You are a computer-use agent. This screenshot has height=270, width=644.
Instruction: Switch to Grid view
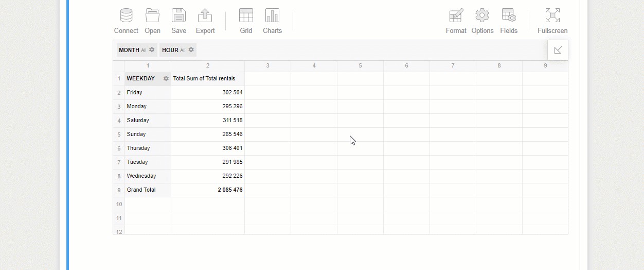[246, 15]
